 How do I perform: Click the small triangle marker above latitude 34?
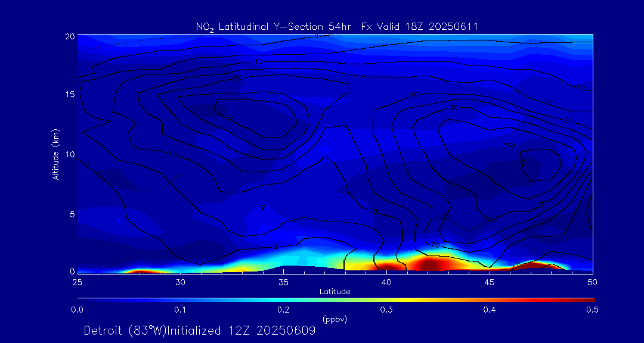[263, 207]
